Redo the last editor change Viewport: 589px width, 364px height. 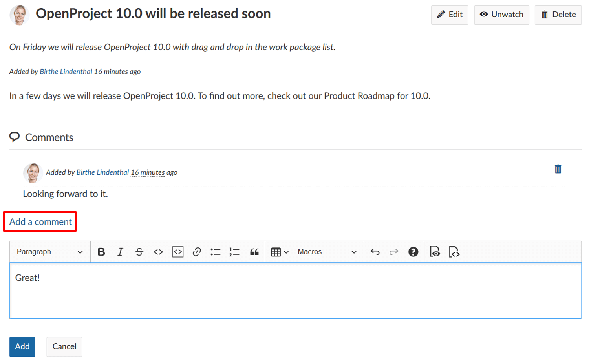(394, 252)
